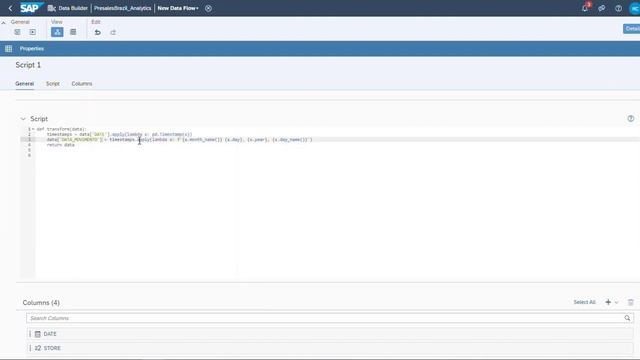Go back using the header back arrow
The width and height of the screenshot is (640, 360).
coord(10,8)
